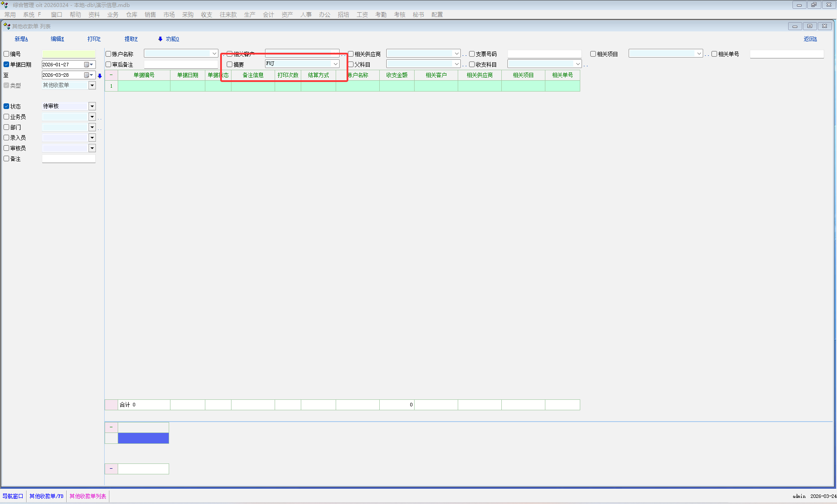This screenshot has height=504, width=837.
Task: Switch to 其他收款单/FB bottom tab
Action: click(46, 496)
